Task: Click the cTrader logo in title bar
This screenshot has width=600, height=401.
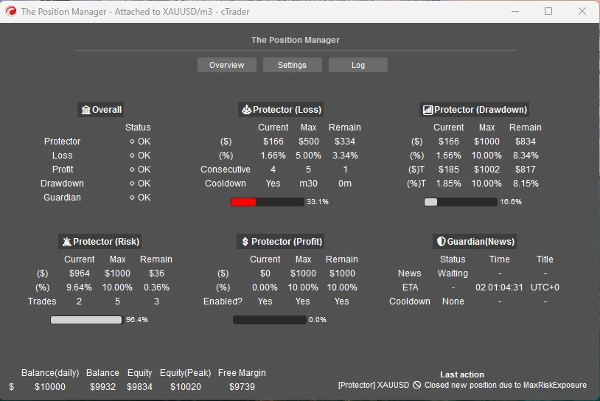Action: pyautogui.click(x=11, y=11)
